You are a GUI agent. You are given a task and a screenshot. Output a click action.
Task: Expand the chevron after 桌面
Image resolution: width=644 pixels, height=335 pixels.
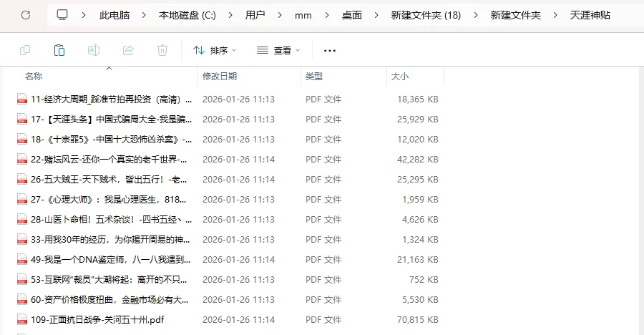point(376,15)
